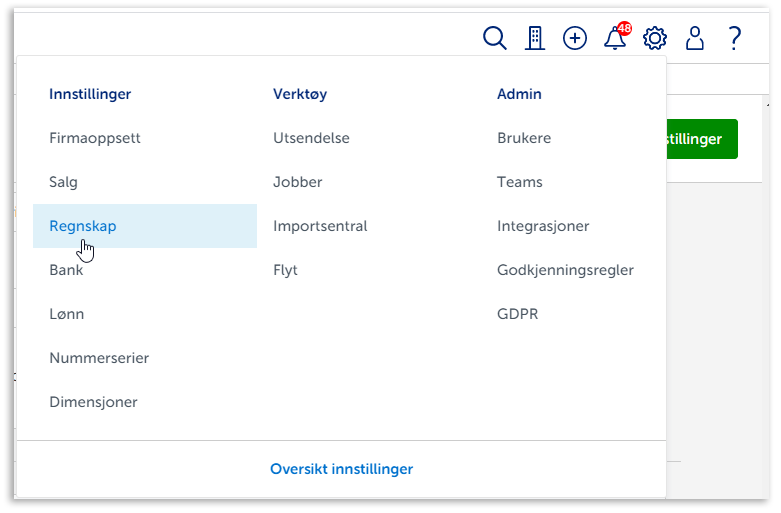Screen dimensions: 781x513
Task: Open notifications bell with 48 badge
Action: click(615, 38)
